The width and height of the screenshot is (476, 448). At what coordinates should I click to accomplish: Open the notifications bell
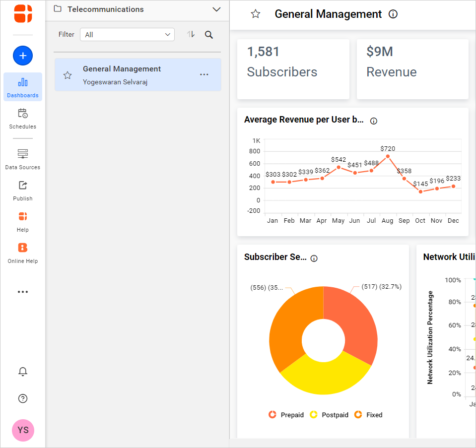(x=23, y=372)
